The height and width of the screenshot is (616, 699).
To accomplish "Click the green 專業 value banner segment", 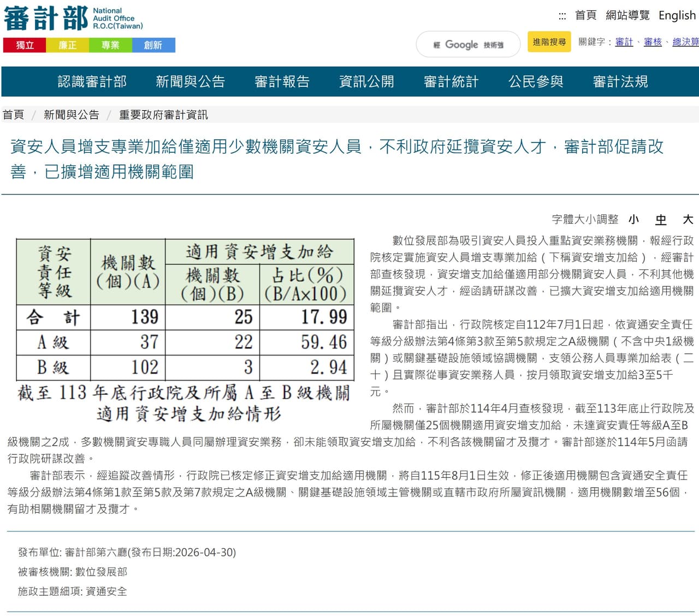I will click(x=110, y=45).
